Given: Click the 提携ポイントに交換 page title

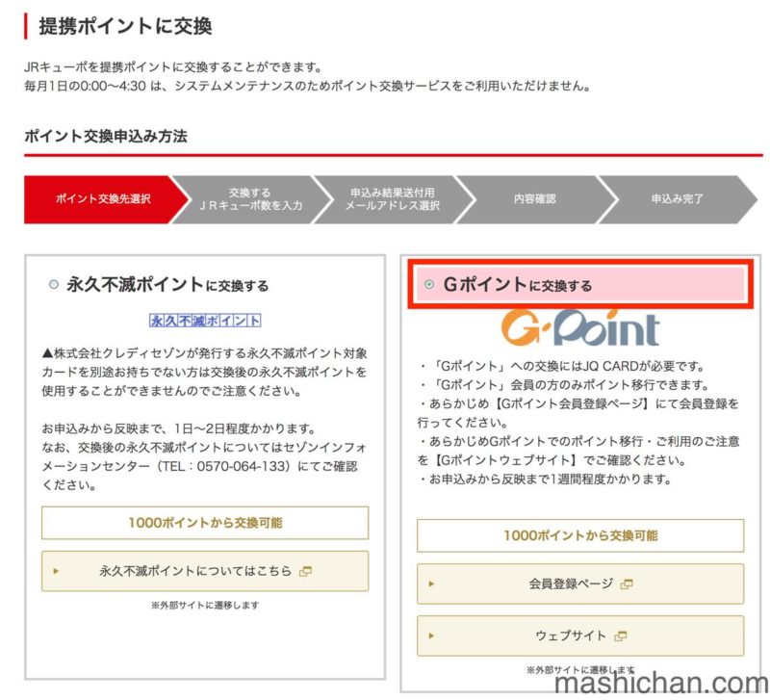Looking at the screenshot, I should point(125,26).
